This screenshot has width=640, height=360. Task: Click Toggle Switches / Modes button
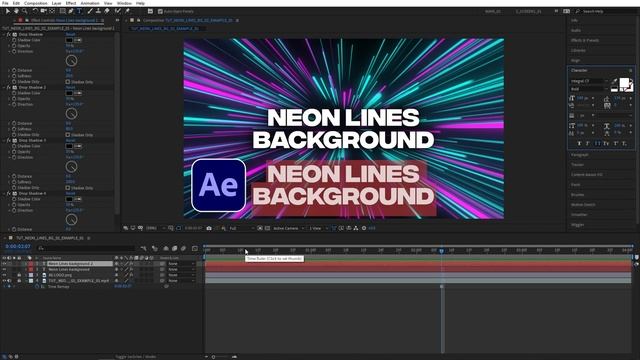tap(136, 357)
